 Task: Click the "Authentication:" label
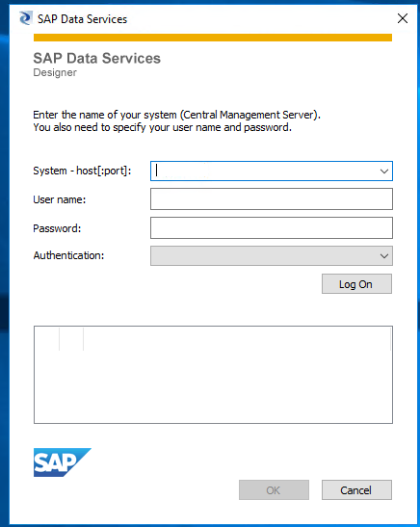[69, 255]
